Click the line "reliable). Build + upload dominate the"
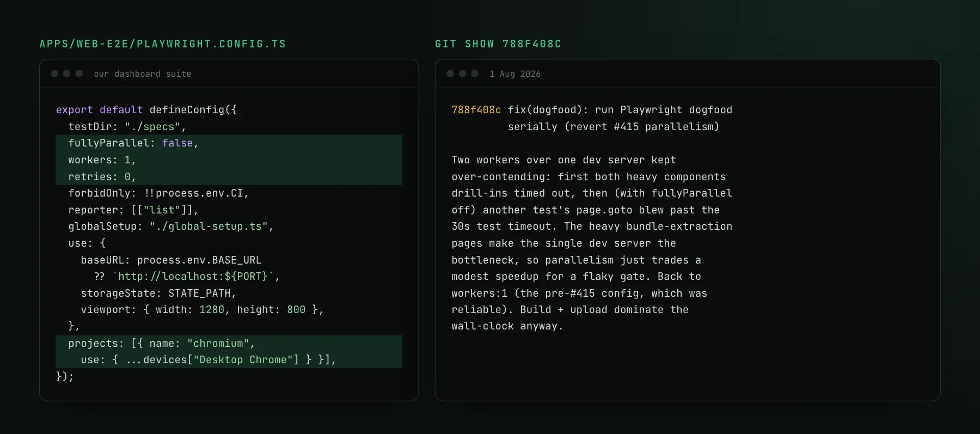 pyautogui.click(x=570, y=310)
